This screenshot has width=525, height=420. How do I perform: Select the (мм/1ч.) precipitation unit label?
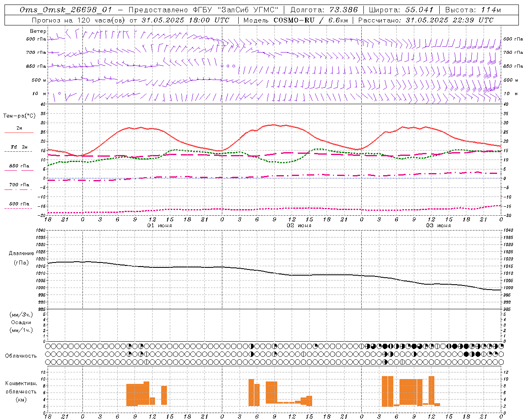pos(21,330)
